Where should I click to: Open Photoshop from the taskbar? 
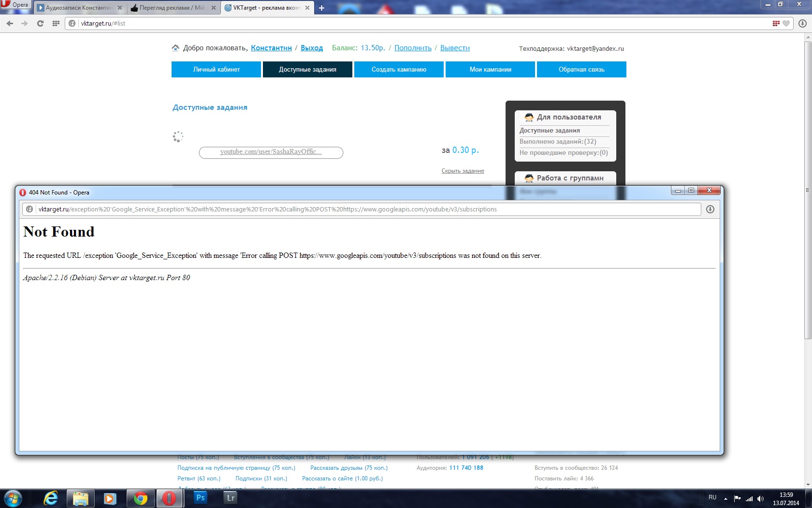tap(200, 498)
